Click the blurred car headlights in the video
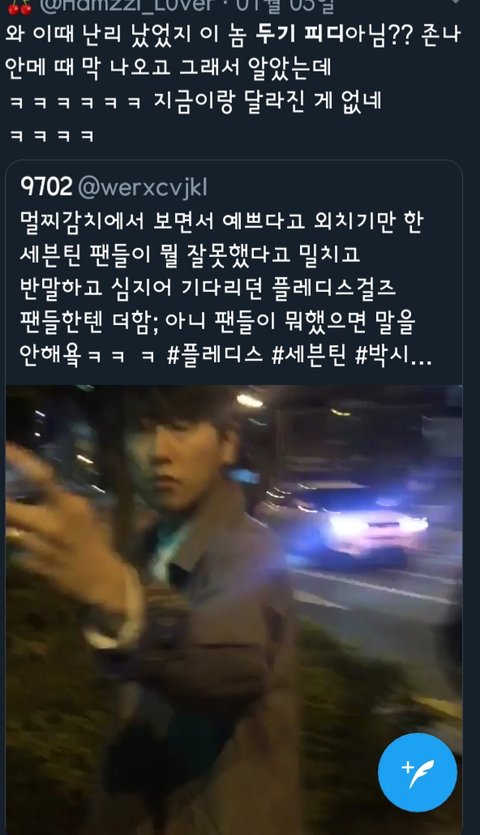The image size is (480, 835). point(378,525)
